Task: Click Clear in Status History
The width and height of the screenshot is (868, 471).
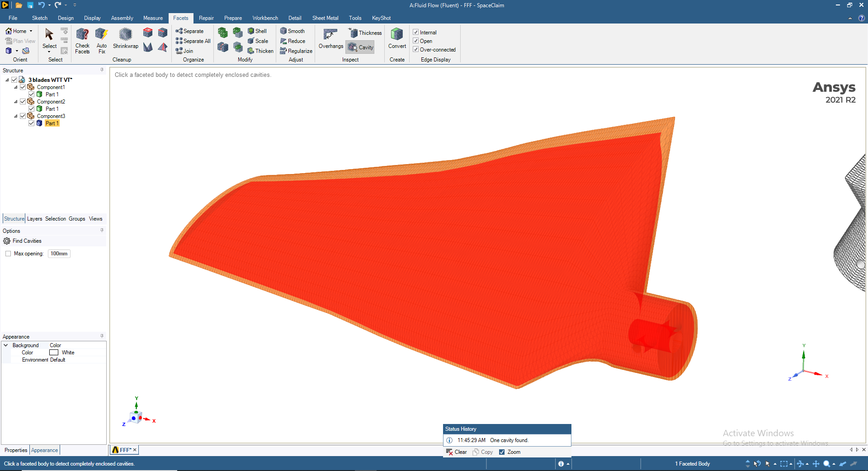Action: pos(456,452)
